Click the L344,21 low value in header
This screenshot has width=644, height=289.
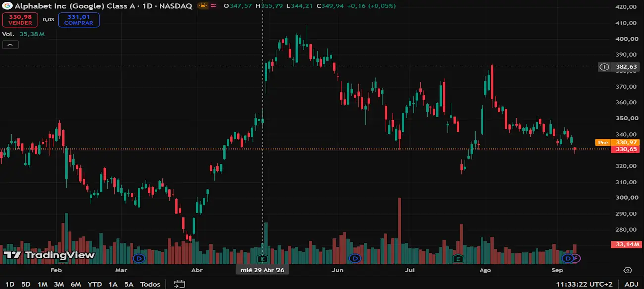pyautogui.click(x=299, y=6)
